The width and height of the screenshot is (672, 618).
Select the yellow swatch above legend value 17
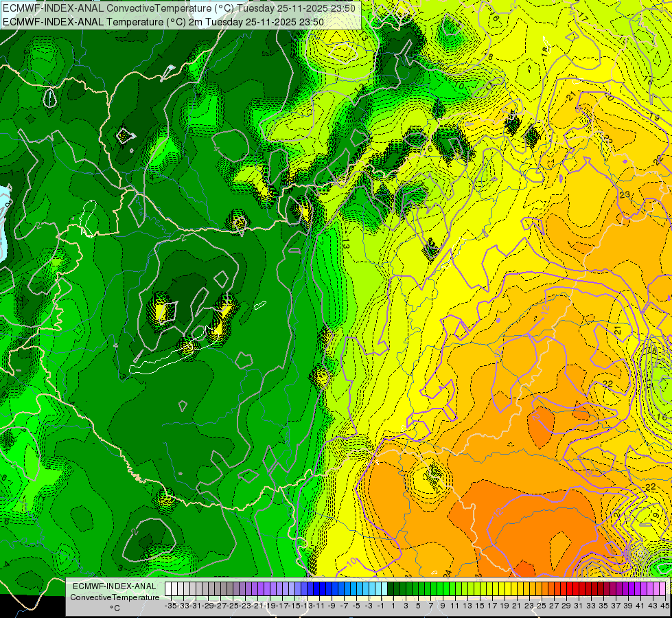click(489, 589)
